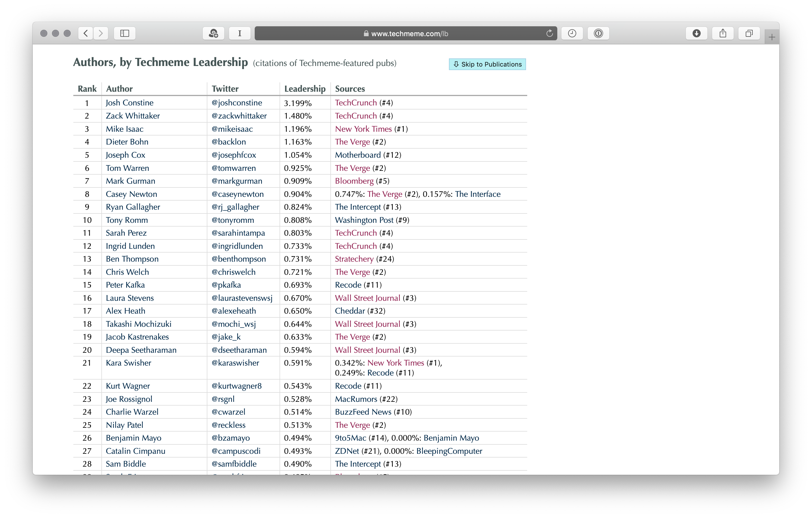Open @tomwarren Twitter handle
The width and height of the screenshot is (812, 518).
click(x=234, y=168)
